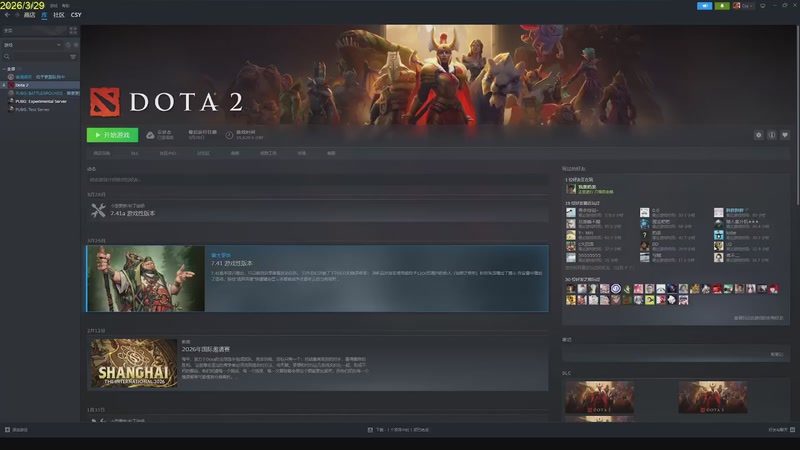Image resolution: width=800 pixels, height=450 pixels.
Task: View all friends who played link
Action: [759, 318]
